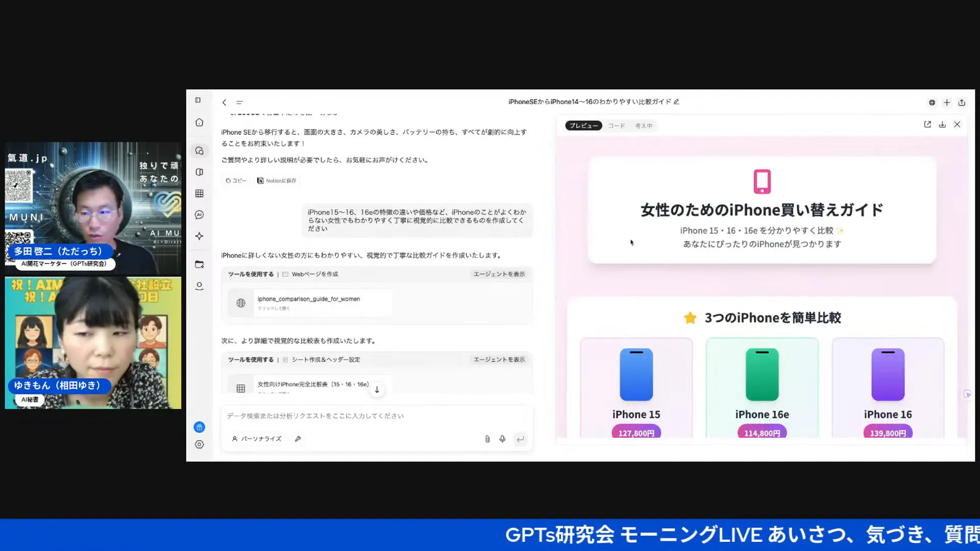Open the user profile icon in sidebar
This screenshot has height=551, width=980.
(200, 286)
